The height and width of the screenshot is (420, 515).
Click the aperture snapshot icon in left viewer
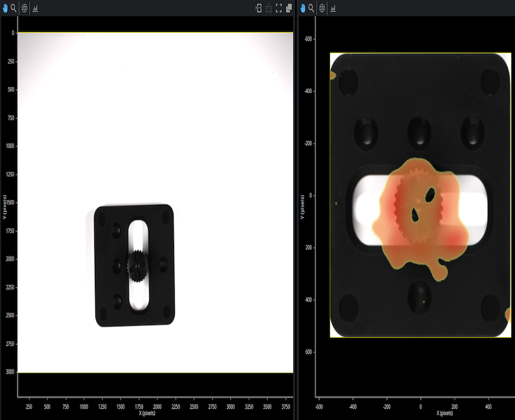(24, 8)
